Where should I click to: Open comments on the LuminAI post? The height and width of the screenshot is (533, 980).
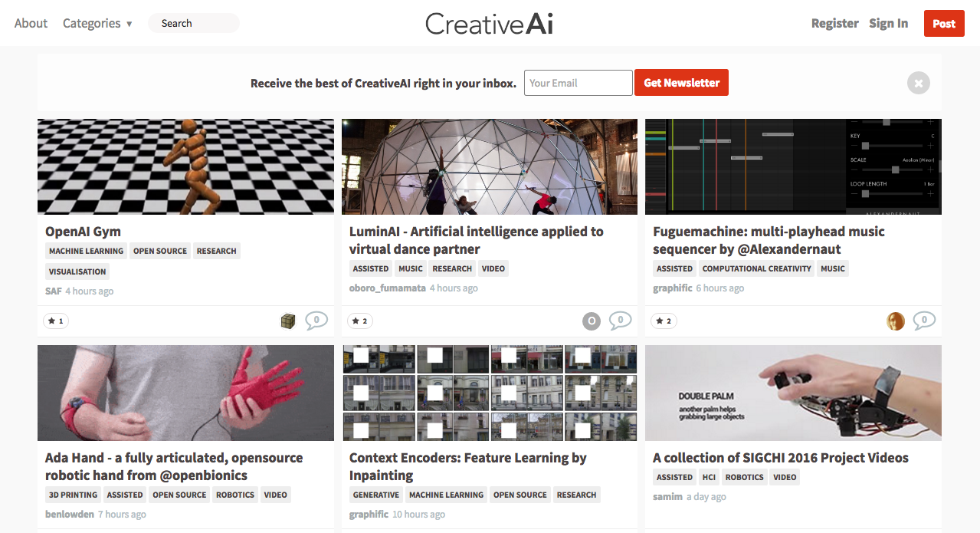[x=621, y=321]
